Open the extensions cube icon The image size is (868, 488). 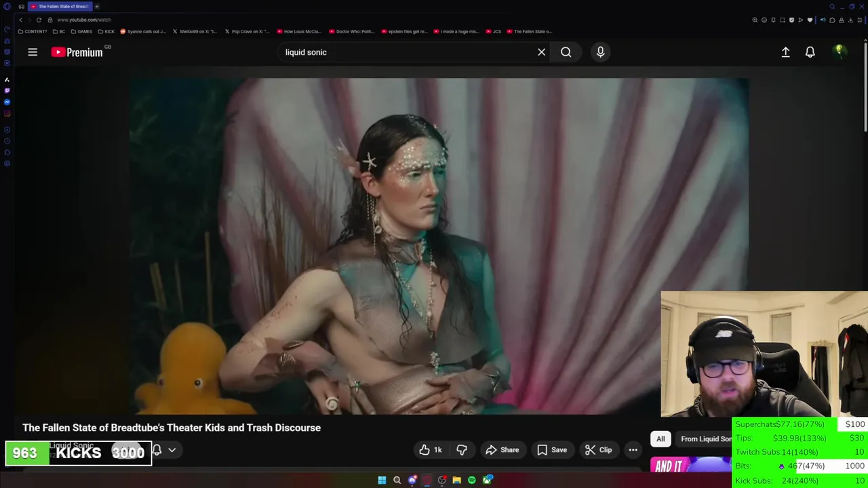click(832, 20)
